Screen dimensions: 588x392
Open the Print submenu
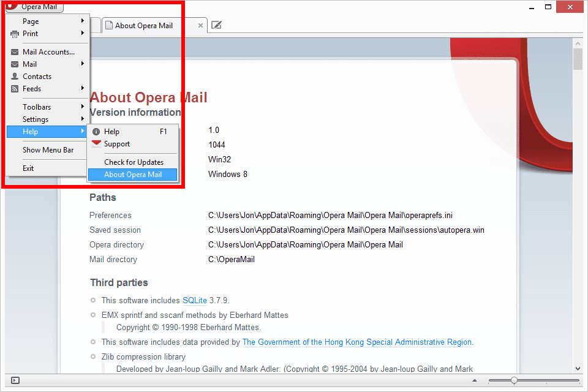[x=48, y=34]
